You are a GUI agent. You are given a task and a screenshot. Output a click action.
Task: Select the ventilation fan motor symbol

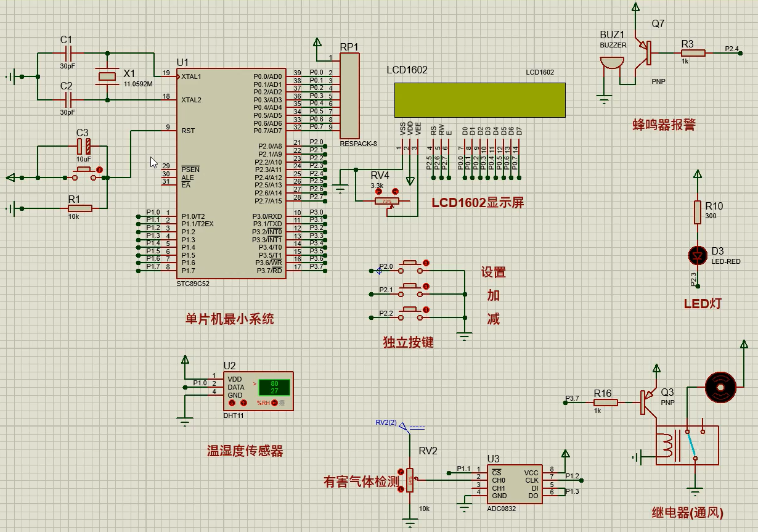pyautogui.click(x=719, y=387)
